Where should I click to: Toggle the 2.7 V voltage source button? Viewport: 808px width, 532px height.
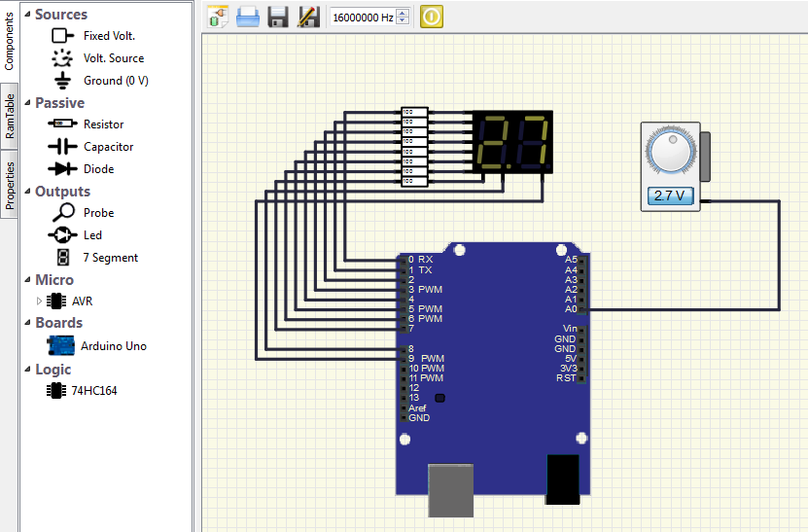pyautogui.click(x=670, y=195)
